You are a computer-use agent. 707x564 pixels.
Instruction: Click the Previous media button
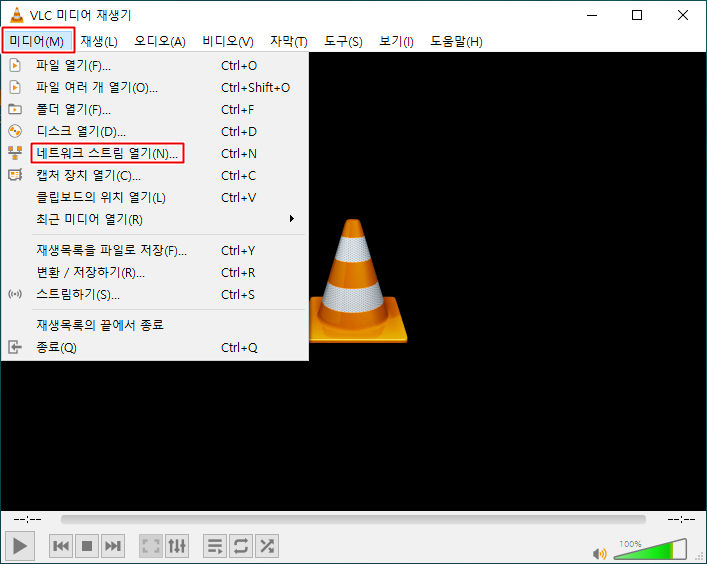[61, 546]
